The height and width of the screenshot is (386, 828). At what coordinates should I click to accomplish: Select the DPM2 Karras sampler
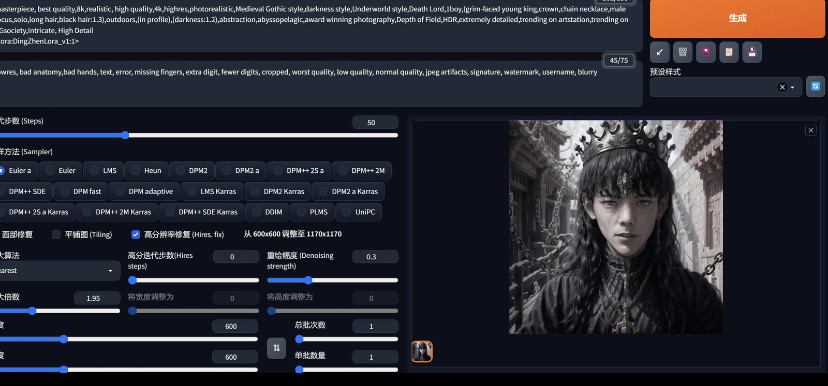pos(277,191)
